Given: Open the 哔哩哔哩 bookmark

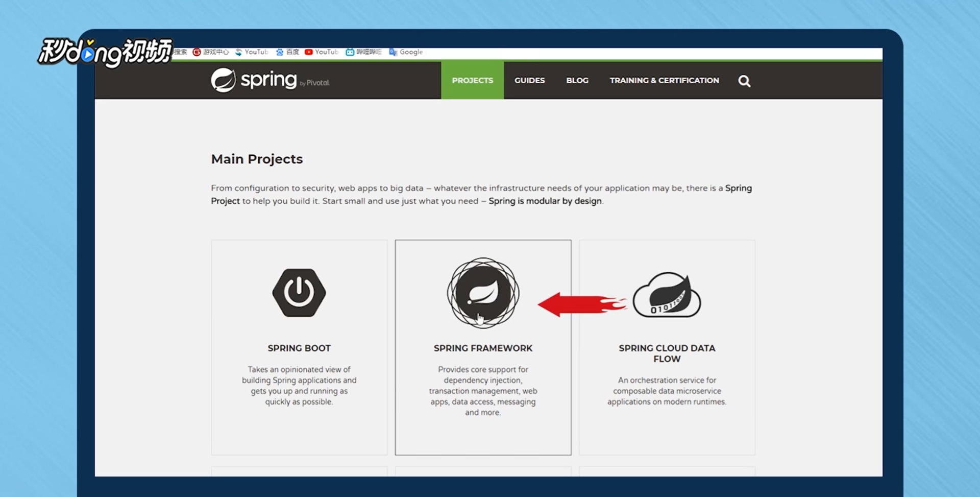Looking at the screenshot, I should 363,52.
